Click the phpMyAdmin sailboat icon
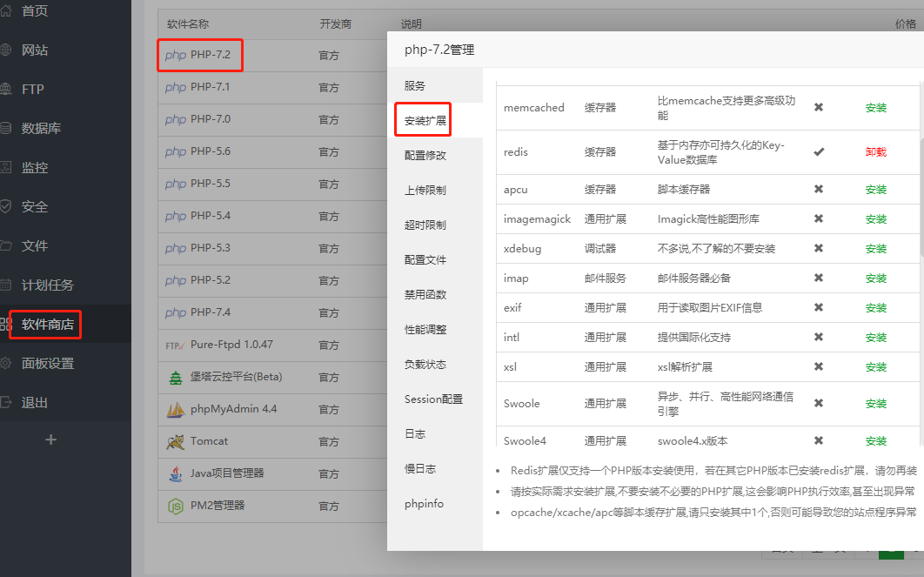This screenshot has height=577, width=924. pyautogui.click(x=176, y=410)
